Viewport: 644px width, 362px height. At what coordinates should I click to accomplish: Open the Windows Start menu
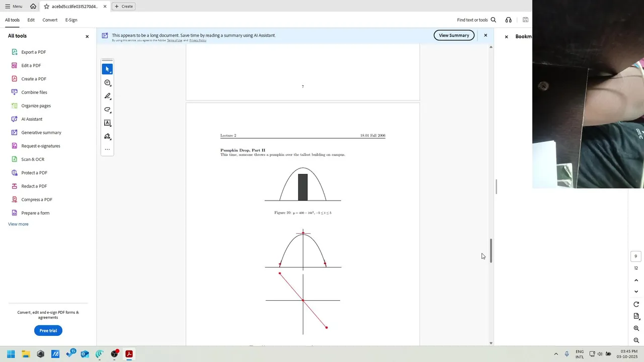coord(11,354)
